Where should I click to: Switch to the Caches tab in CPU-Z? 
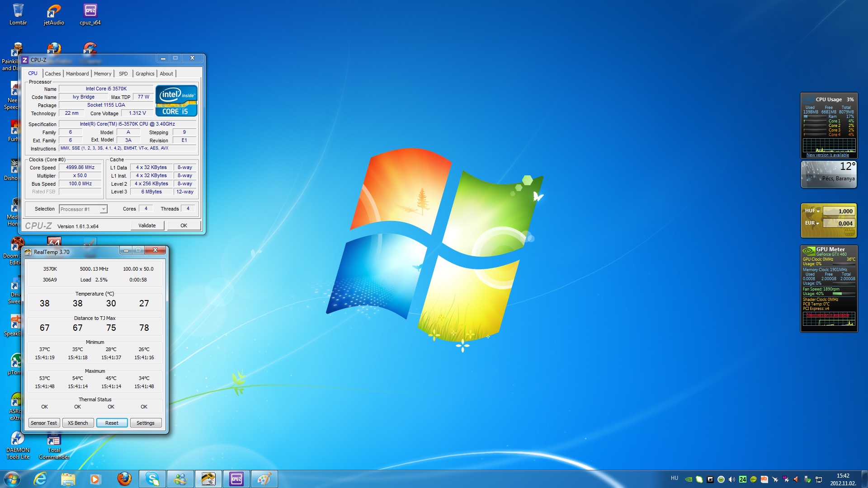click(x=52, y=74)
